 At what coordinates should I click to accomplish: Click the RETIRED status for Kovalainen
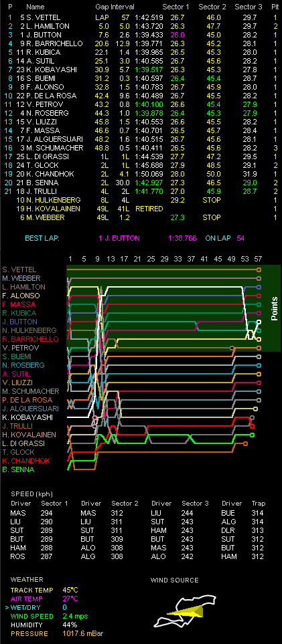click(x=149, y=209)
